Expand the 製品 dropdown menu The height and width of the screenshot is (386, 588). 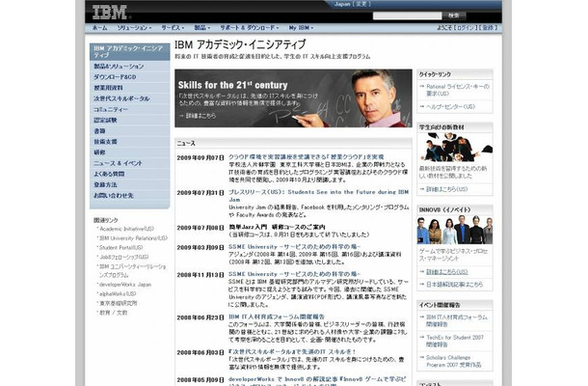tap(201, 28)
